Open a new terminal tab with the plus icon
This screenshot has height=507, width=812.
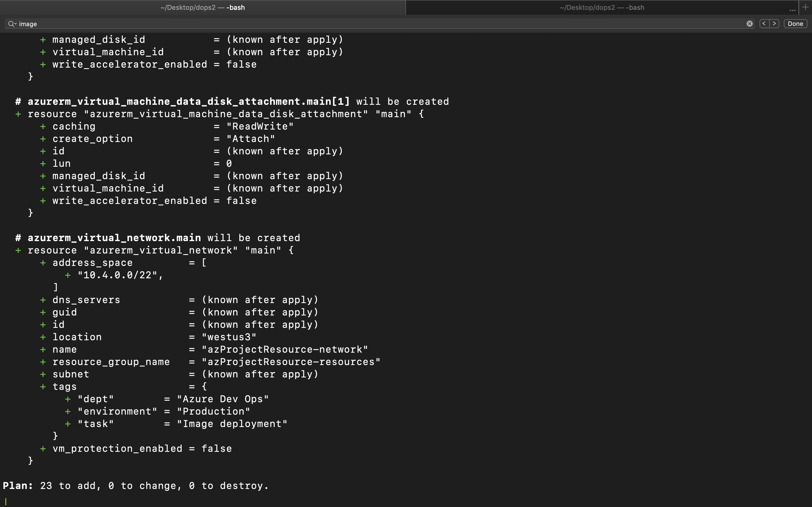(x=805, y=7)
